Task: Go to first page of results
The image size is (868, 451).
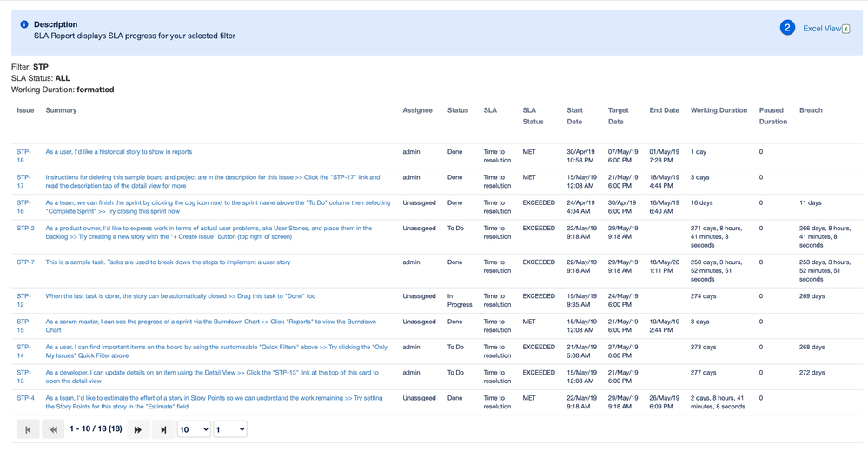Action: (x=28, y=429)
